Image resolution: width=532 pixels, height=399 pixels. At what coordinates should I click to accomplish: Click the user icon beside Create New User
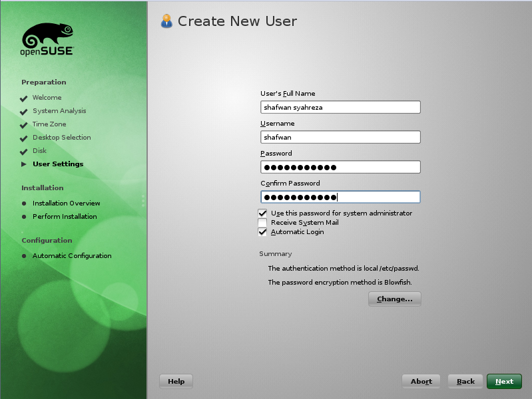click(166, 21)
